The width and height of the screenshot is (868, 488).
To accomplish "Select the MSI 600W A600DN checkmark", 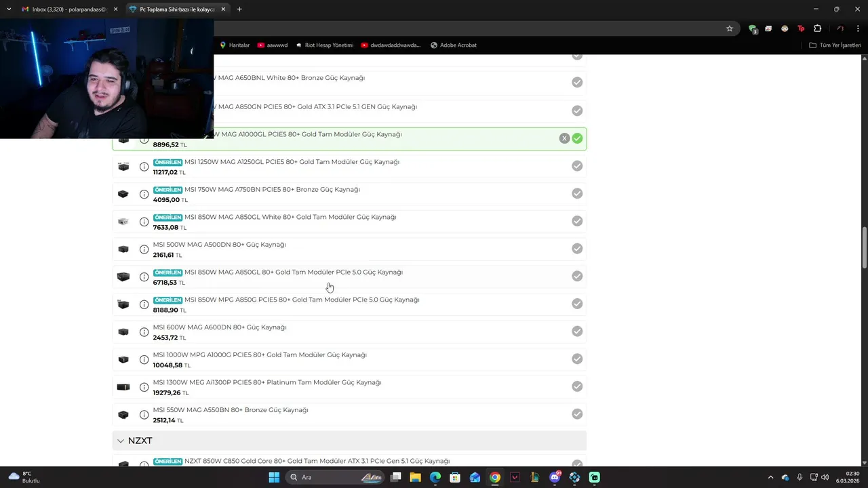I will point(577,331).
